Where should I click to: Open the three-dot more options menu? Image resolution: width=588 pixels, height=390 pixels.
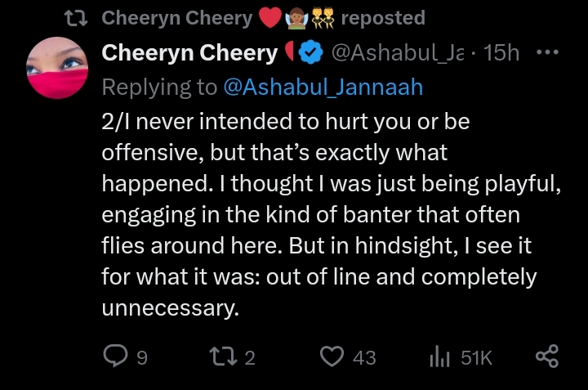(x=546, y=53)
